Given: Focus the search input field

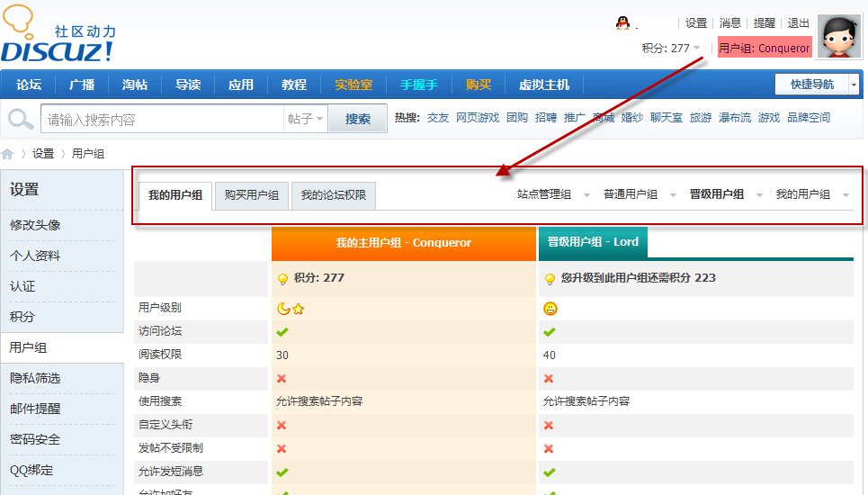Looking at the screenshot, I should coord(162,119).
